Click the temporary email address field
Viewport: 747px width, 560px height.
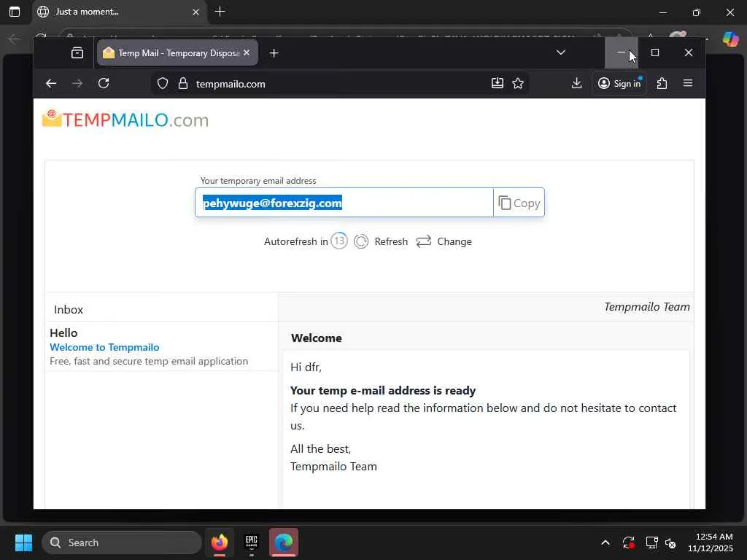[344, 203]
